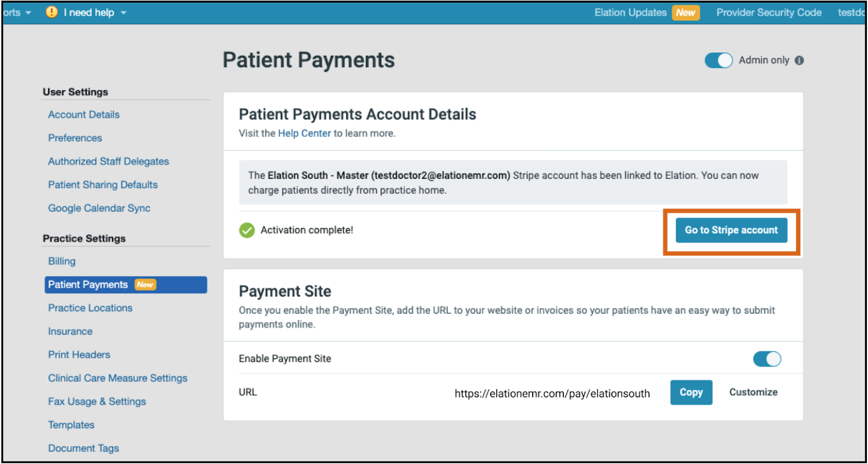Click the New badge on Patient Payments sidebar item
The width and height of the screenshot is (868, 464).
pyautogui.click(x=145, y=285)
